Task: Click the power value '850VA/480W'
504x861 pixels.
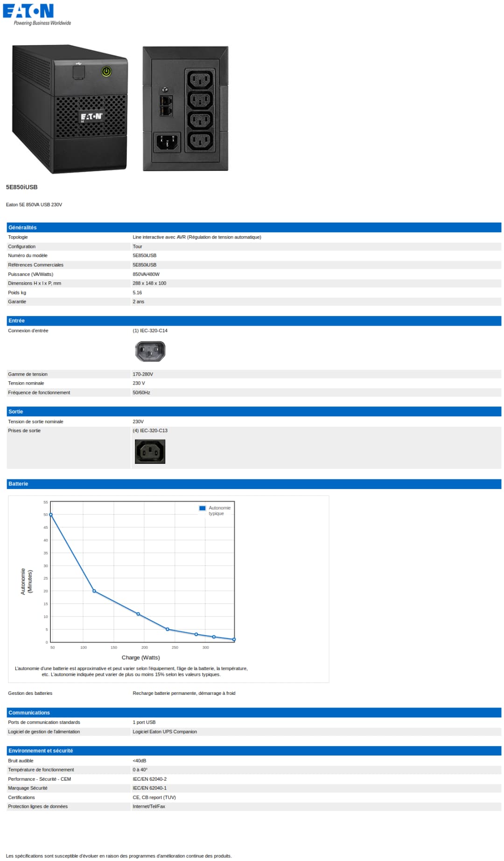Action: tap(146, 274)
